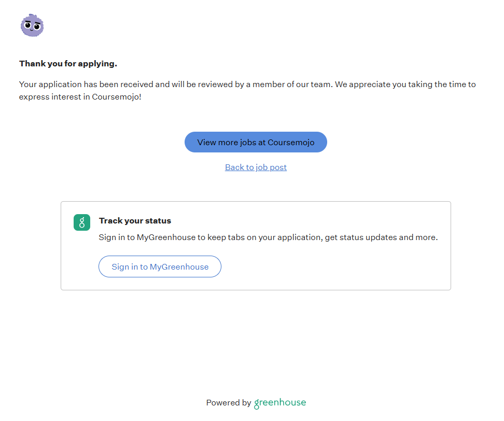The height and width of the screenshot is (421, 504).
Task: Open View more jobs at Coursemojo
Action: pos(256,142)
